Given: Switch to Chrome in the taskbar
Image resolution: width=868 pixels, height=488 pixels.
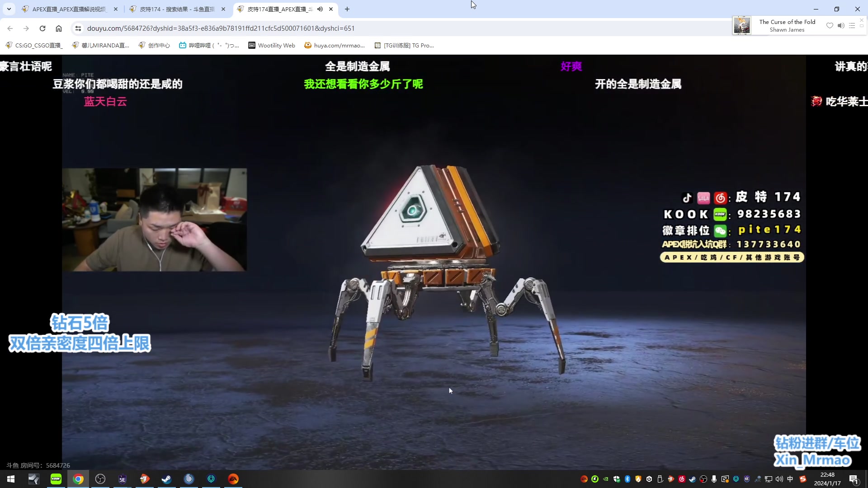Looking at the screenshot, I should (x=78, y=479).
